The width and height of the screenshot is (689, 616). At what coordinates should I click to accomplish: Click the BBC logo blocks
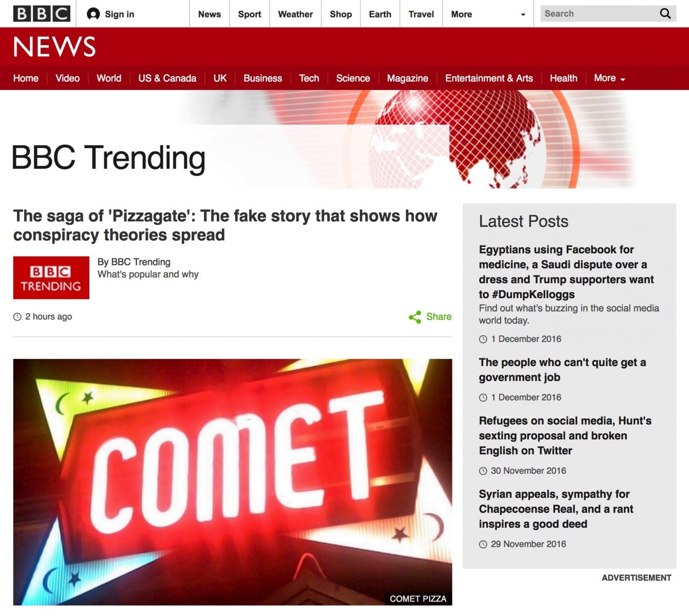pos(42,14)
